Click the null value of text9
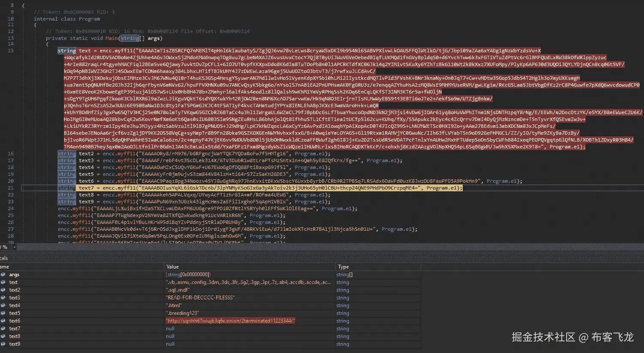The width and height of the screenshot is (644, 353). click(170, 344)
